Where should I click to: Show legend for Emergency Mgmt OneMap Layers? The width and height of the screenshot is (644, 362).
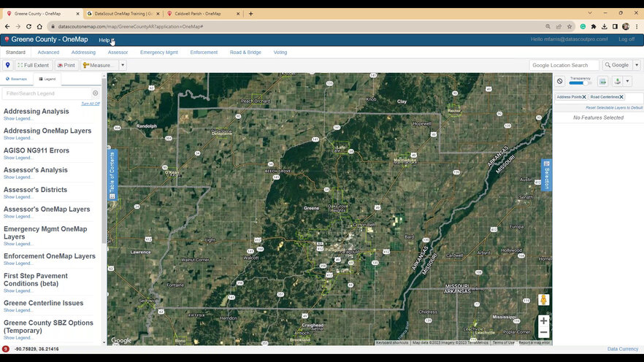[18, 244]
